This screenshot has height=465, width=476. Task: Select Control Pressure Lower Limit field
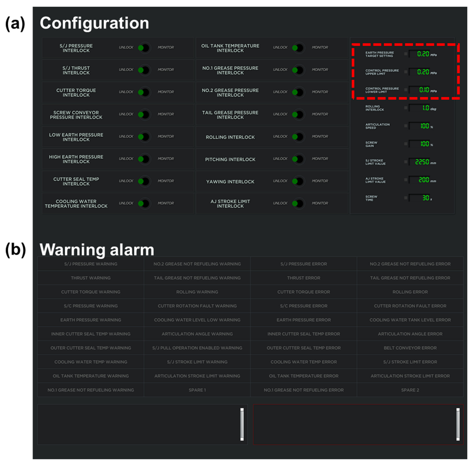click(x=419, y=90)
